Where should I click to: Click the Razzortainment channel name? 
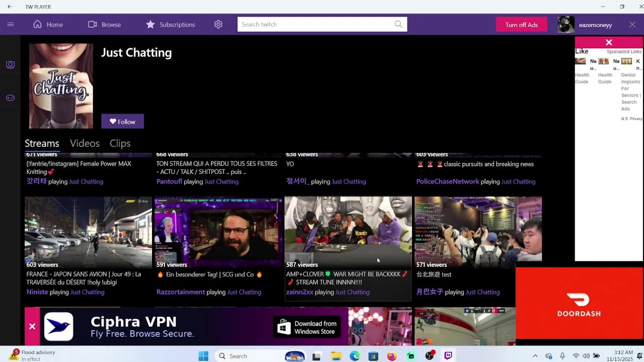pos(181,292)
